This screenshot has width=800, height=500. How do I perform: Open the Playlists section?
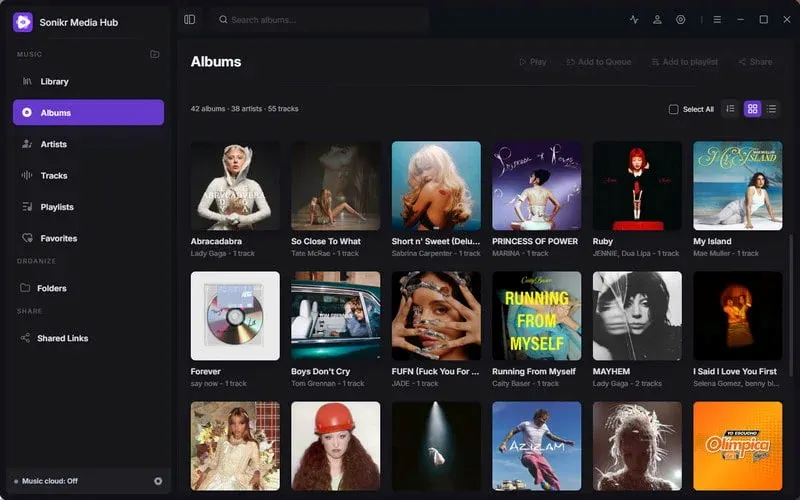click(x=88, y=207)
